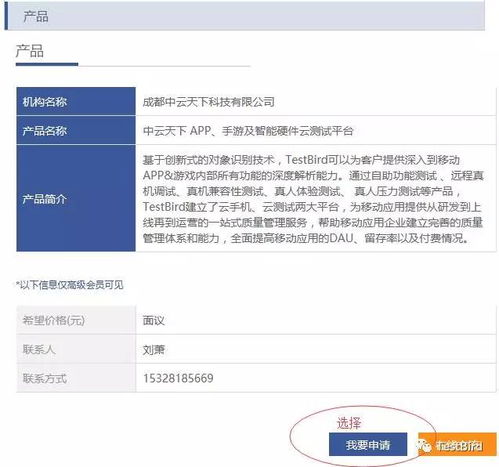Click the 机构名称 label cell
Screen dimensions: 499x467
[x=76, y=102]
